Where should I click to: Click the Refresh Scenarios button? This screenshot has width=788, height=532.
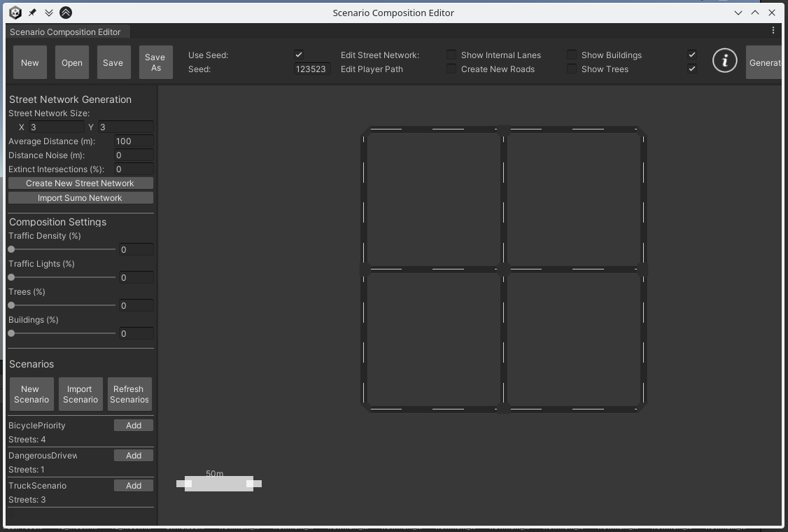click(x=129, y=394)
